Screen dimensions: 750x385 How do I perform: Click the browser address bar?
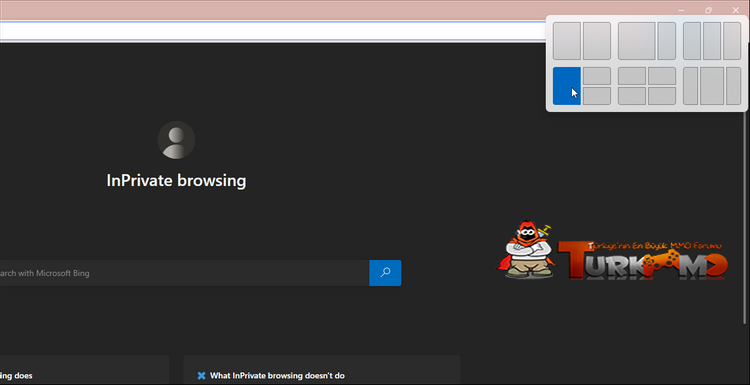pyautogui.click(x=273, y=31)
